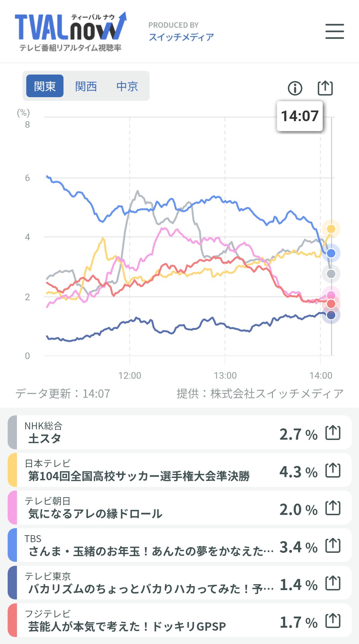
Task: Click the yellow 日本テレビ chart data point
Action: click(x=331, y=229)
